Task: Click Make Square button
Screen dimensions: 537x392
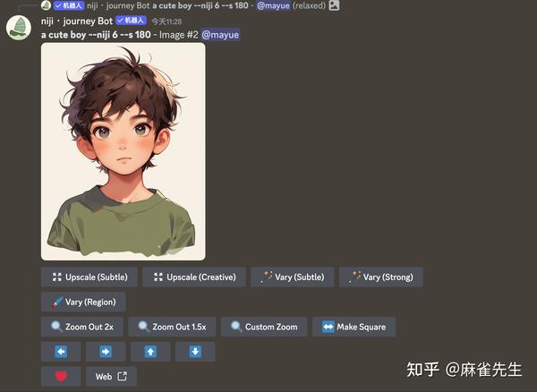Action: tap(354, 327)
